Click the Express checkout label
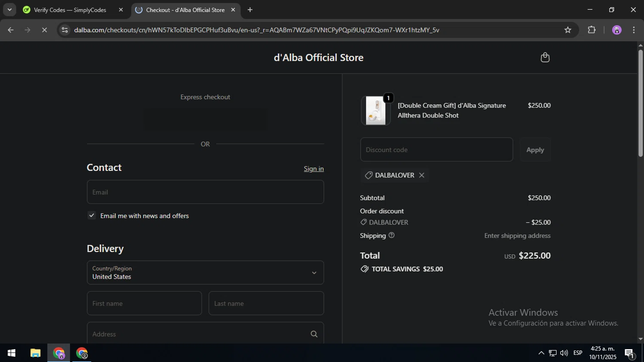Image resolution: width=644 pixels, height=362 pixels. click(205, 97)
